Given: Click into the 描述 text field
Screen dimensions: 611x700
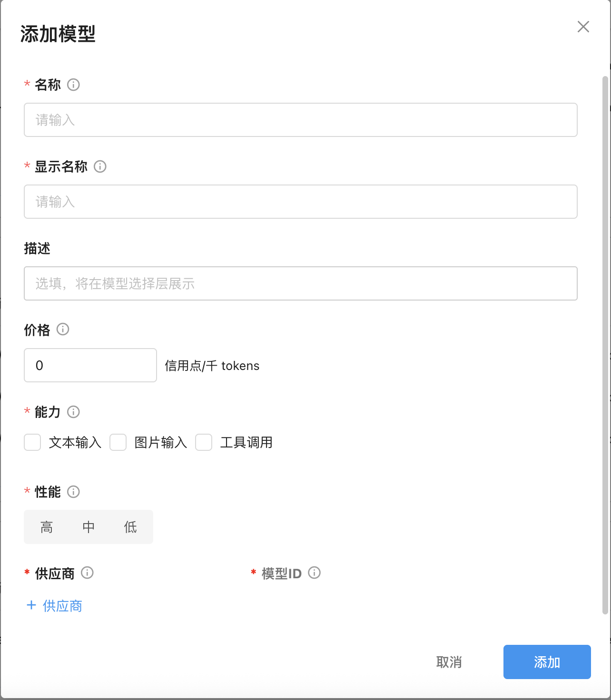Looking at the screenshot, I should click(x=300, y=283).
